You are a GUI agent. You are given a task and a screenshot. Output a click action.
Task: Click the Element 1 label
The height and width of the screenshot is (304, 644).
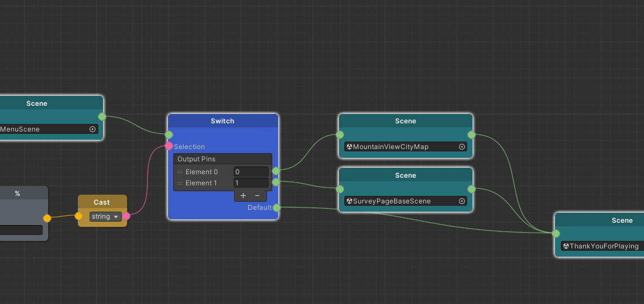pos(201,183)
